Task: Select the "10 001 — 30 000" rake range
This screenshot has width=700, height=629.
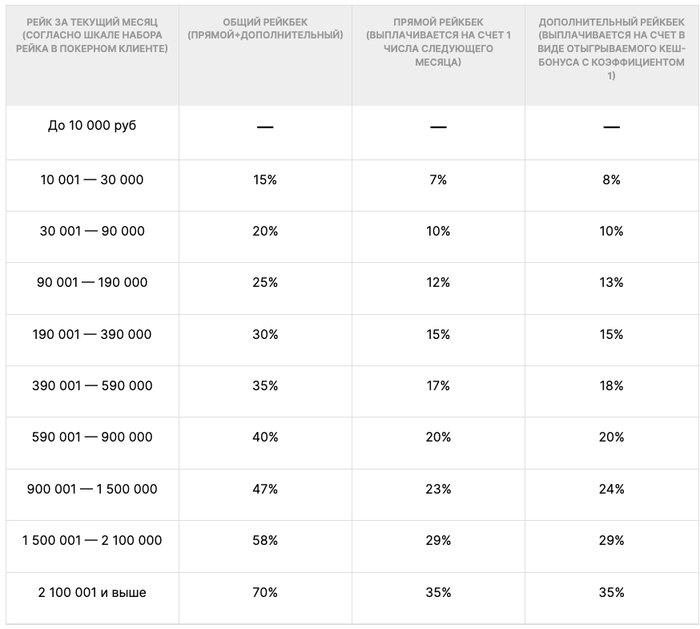Action: [91, 180]
